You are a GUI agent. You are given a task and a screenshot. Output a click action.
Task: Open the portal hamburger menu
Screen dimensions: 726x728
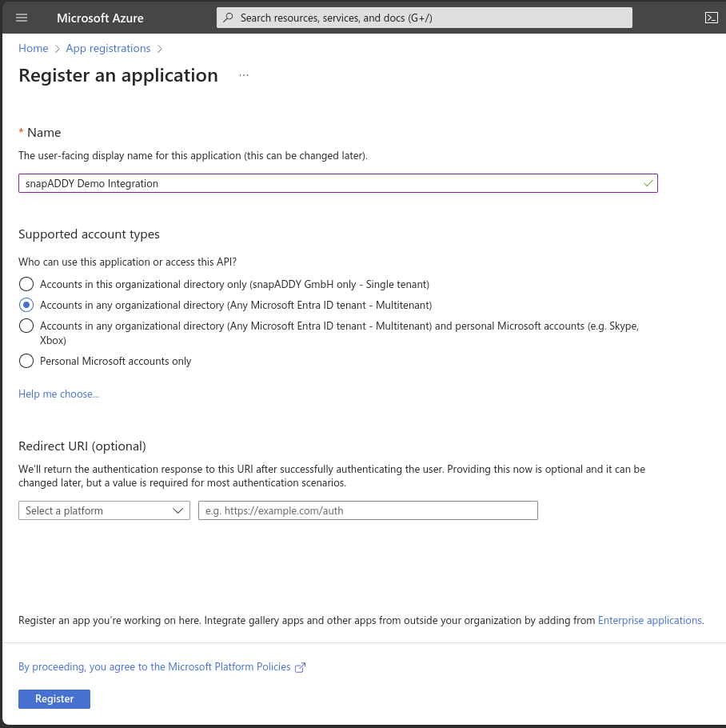(21, 18)
